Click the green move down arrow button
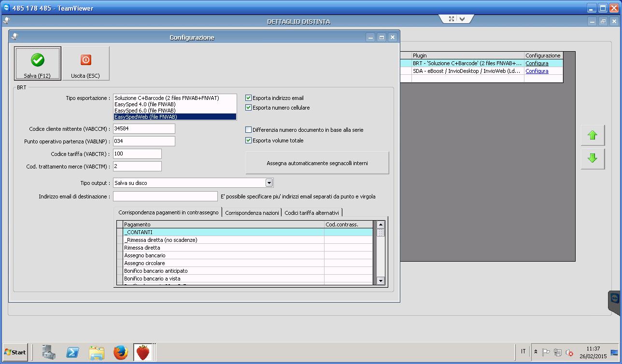This screenshot has width=622, height=364. [593, 158]
